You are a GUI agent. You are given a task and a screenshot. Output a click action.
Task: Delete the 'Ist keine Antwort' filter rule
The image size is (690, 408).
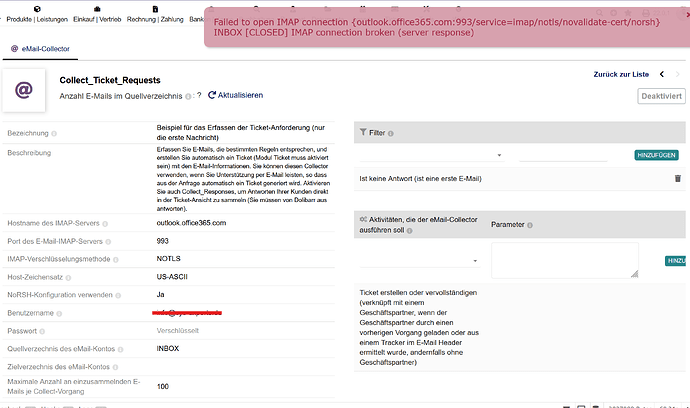[x=677, y=179]
